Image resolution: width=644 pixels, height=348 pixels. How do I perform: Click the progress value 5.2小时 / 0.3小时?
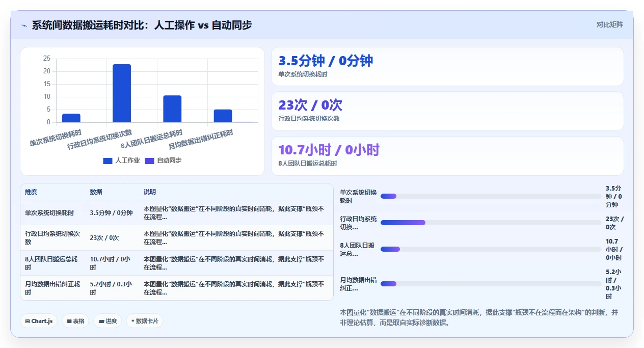pos(613,284)
